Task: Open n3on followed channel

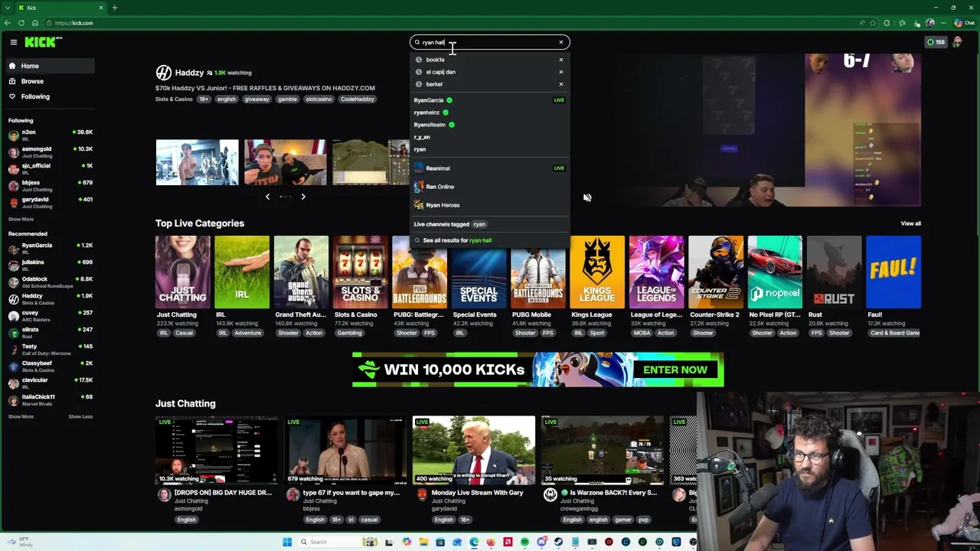Action: [49, 135]
